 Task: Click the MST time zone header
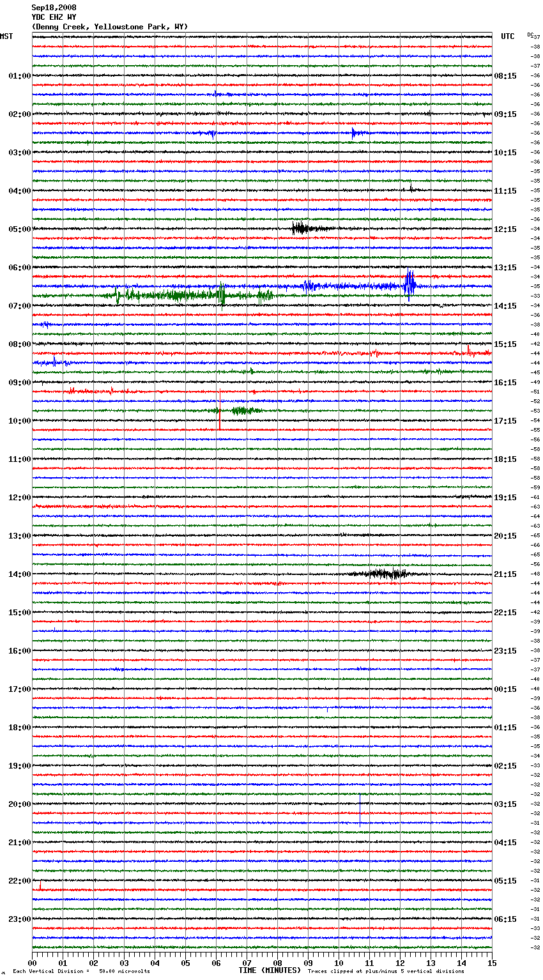point(6,36)
